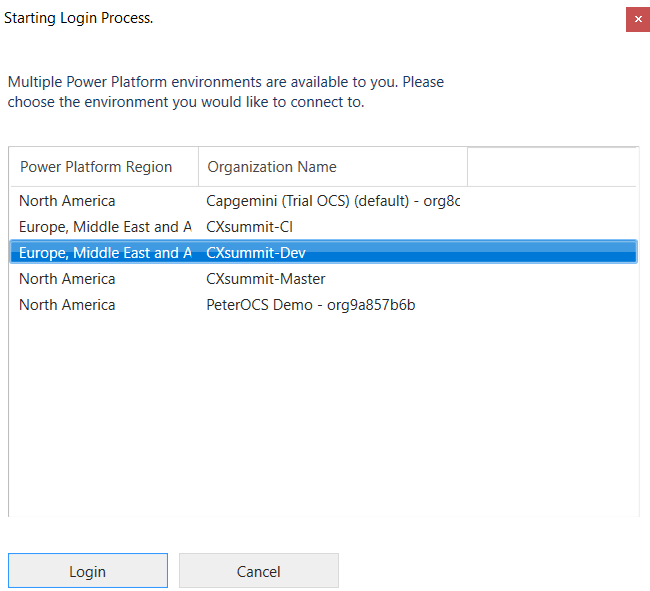Click region cell of CXsummit-CI row
The image size is (650, 591).
pyautogui.click(x=105, y=227)
